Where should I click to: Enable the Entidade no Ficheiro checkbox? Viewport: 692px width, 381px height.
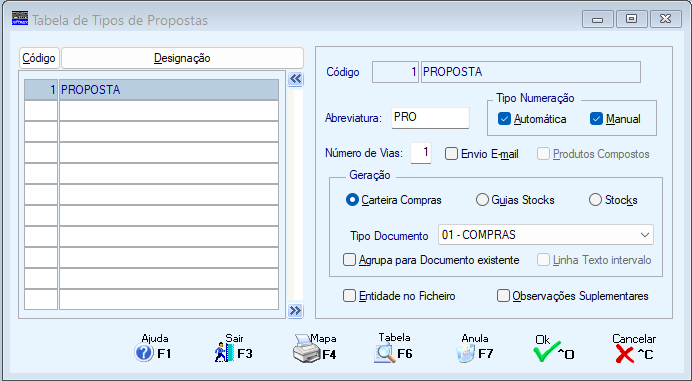350,296
